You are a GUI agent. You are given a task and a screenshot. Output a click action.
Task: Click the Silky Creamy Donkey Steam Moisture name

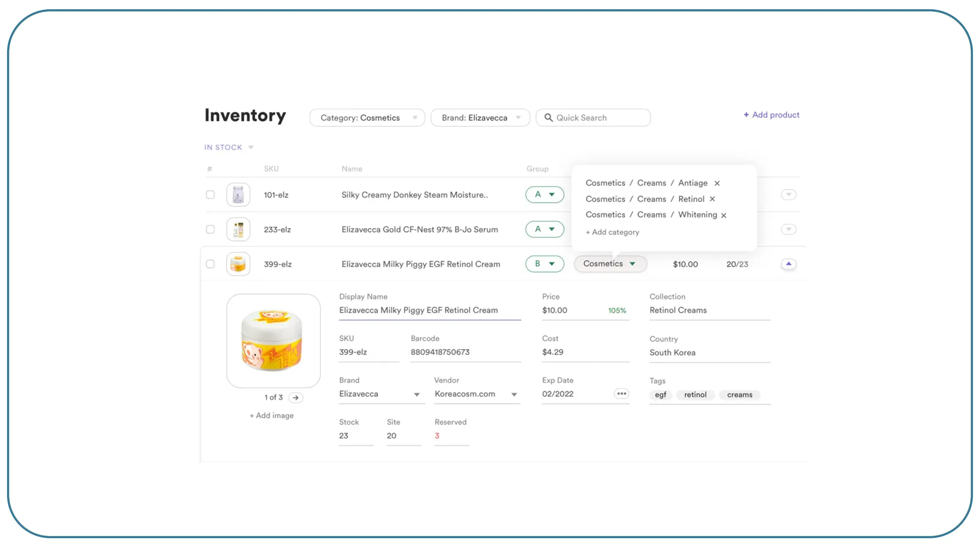tap(414, 195)
